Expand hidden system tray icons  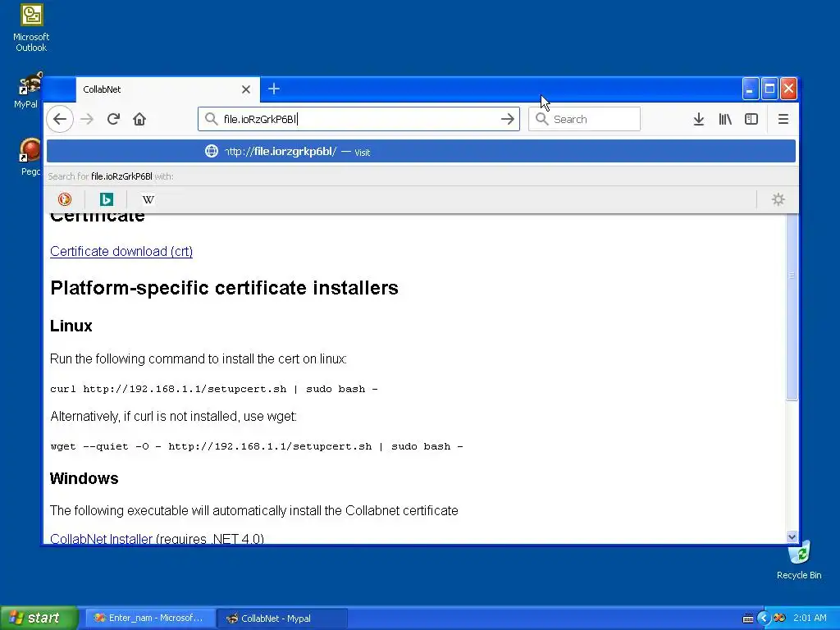[x=764, y=619]
